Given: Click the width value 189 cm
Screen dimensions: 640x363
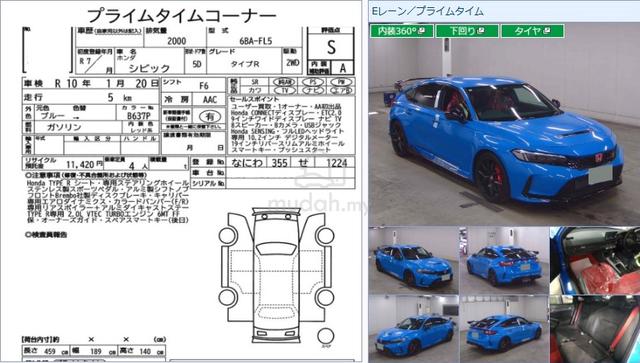Looking at the screenshot, I should click(102, 351).
